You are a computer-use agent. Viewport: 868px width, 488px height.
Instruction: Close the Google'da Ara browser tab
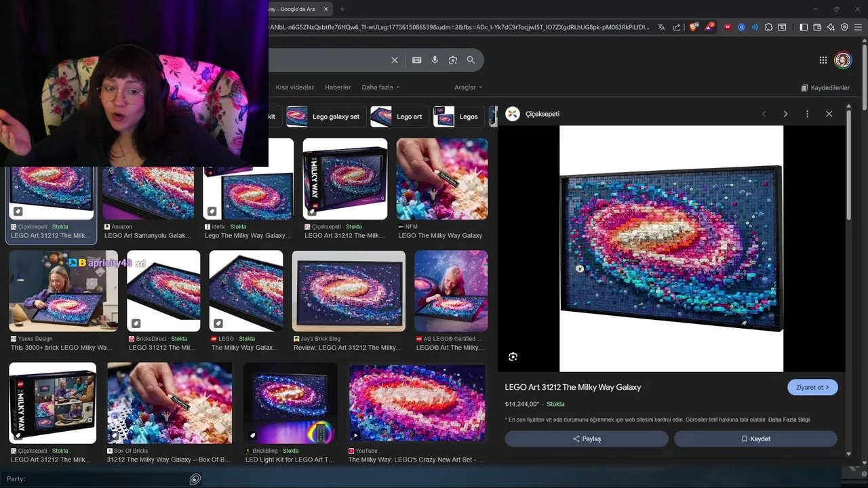pos(326,9)
